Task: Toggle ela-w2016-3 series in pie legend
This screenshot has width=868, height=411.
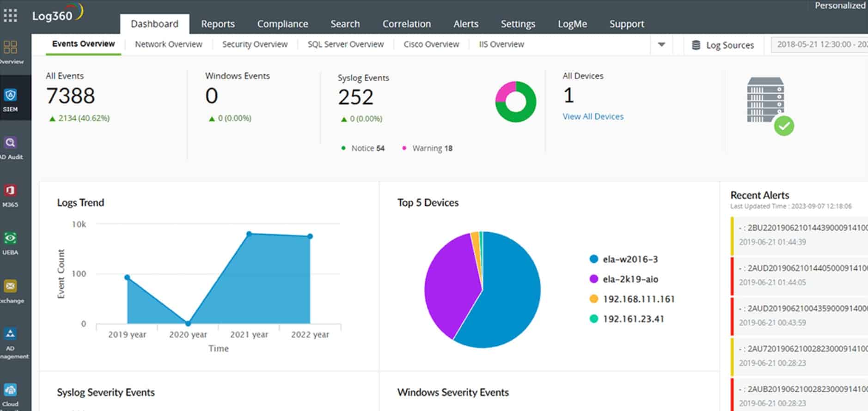Action: [x=630, y=260]
